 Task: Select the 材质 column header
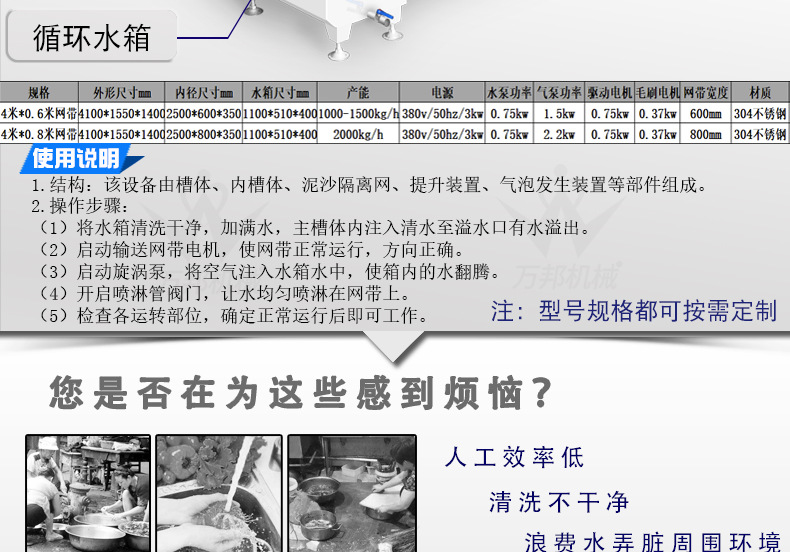[x=759, y=92]
